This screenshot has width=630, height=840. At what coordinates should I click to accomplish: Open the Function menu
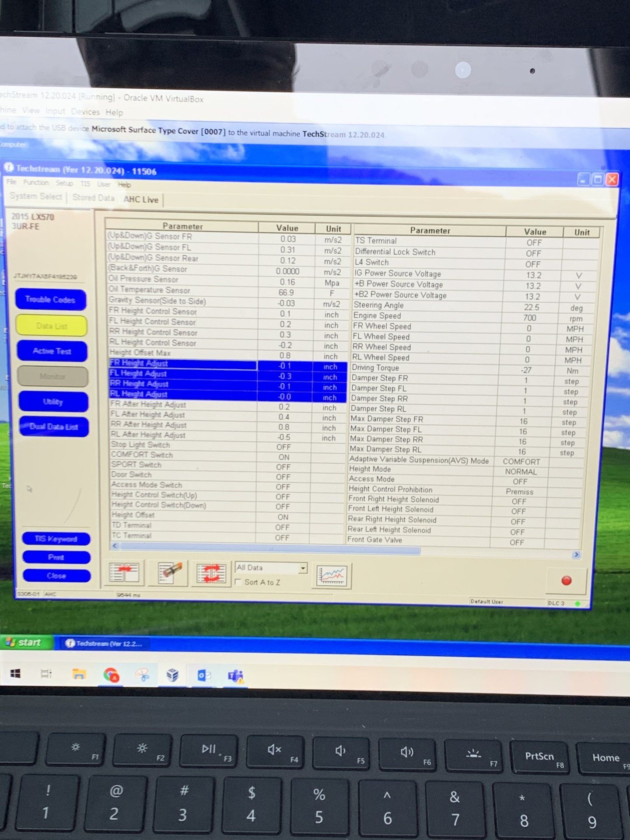[36, 182]
